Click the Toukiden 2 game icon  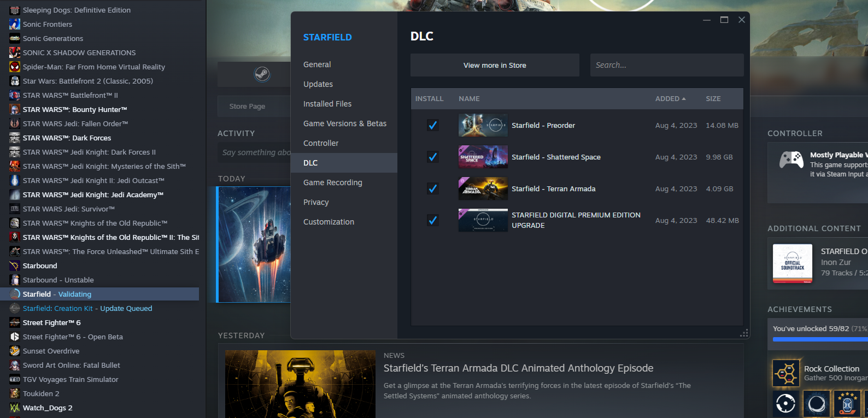15,393
